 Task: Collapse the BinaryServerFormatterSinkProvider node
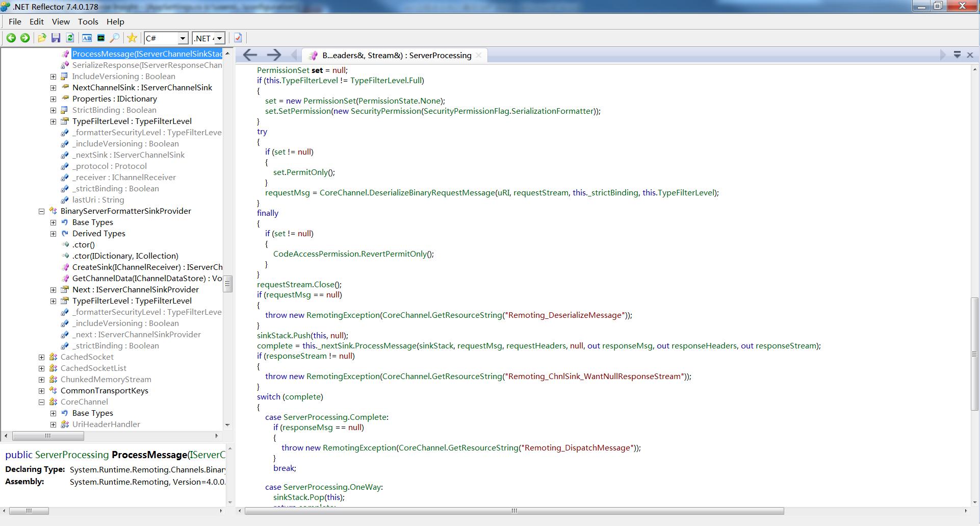(42, 211)
